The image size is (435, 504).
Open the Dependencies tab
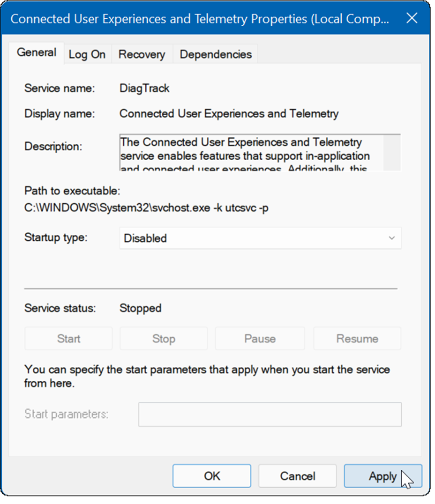tap(216, 54)
